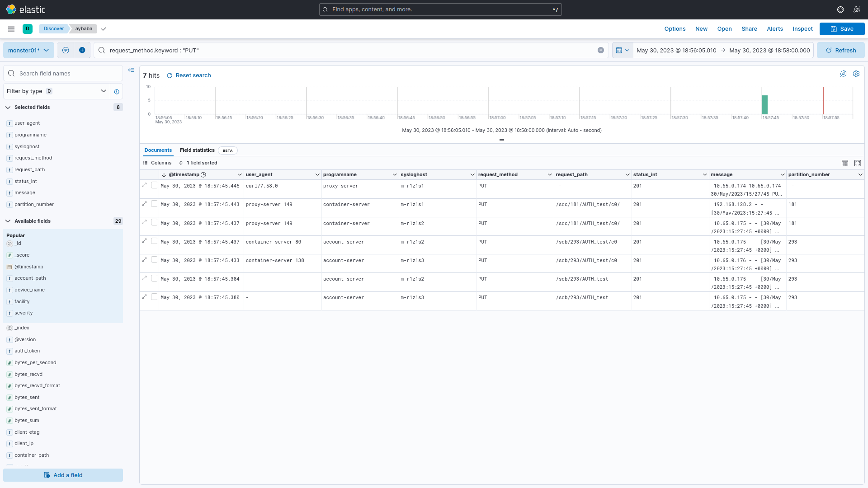Click the add filter plus icon
868x488 pixels.
[82, 50]
